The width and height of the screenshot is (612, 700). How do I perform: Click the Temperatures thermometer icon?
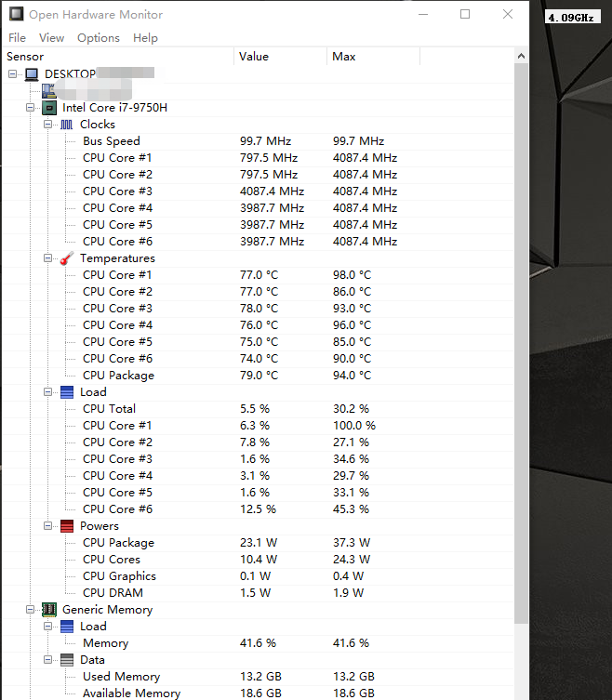click(67, 258)
